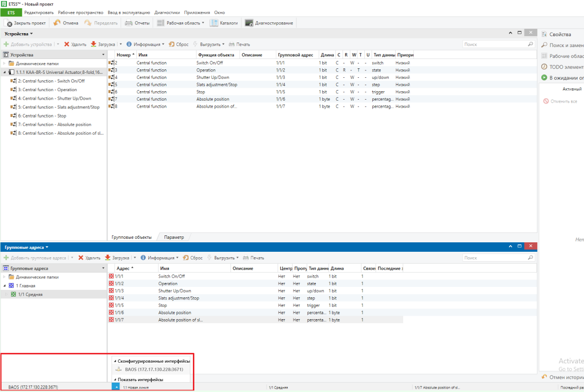This screenshot has height=392, width=584.
Task: Open the Ввод в эксплуатацию menu
Action: pos(129,13)
